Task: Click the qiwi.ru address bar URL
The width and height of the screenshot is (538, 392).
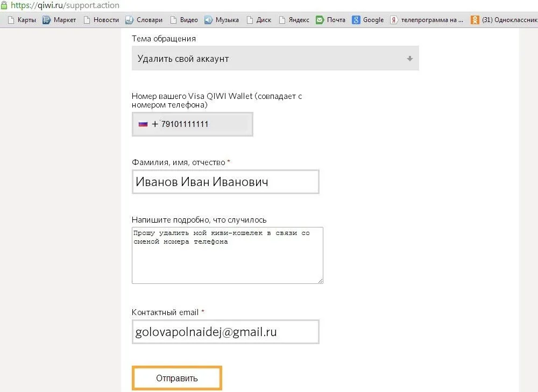Action: pyautogui.click(x=65, y=5)
